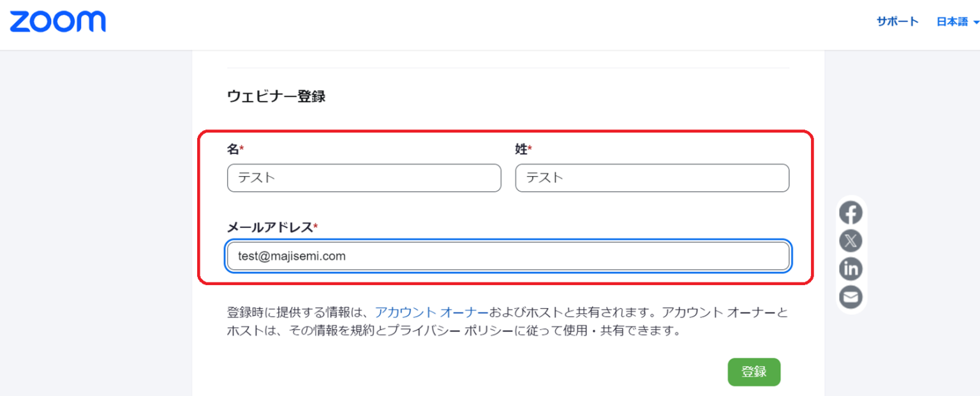Click the caret arrow beside 日本語

click(x=976, y=22)
